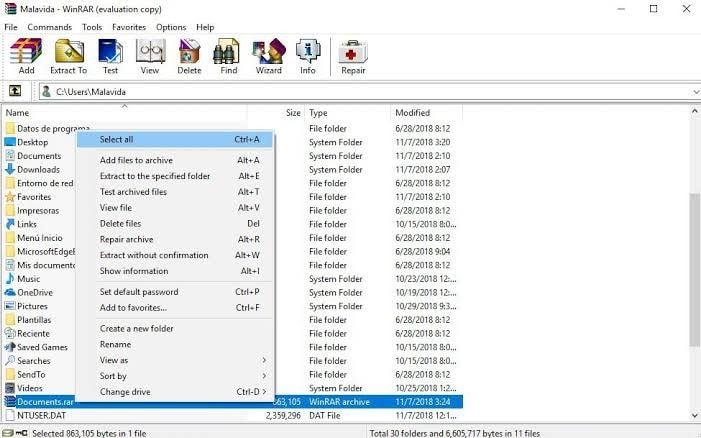Click the Links shortcut icon

[x=10, y=224]
